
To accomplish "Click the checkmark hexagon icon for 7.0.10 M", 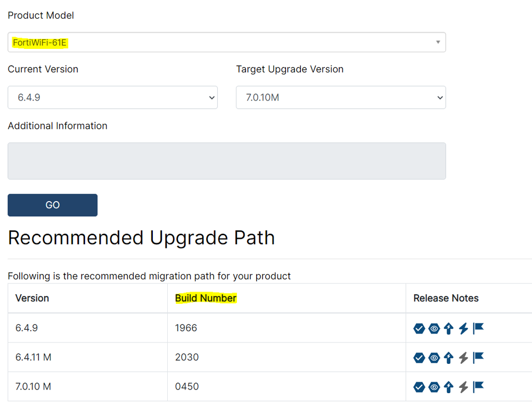I will point(419,387).
